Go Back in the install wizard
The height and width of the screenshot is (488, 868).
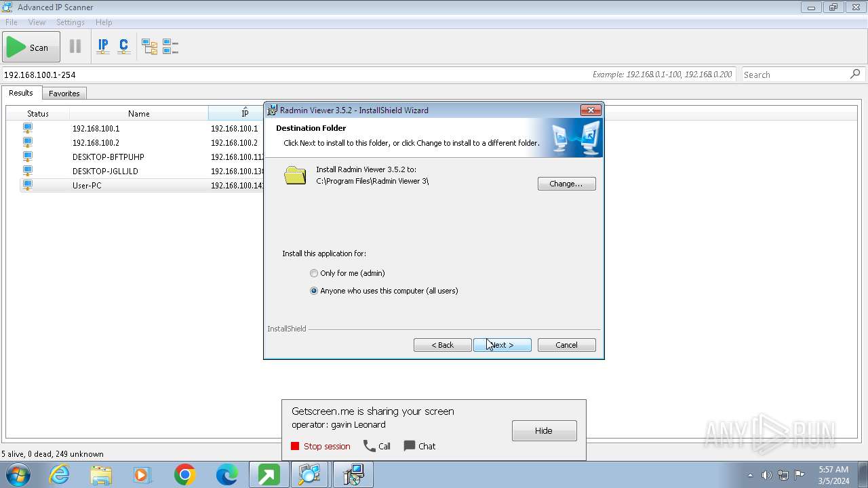point(443,345)
